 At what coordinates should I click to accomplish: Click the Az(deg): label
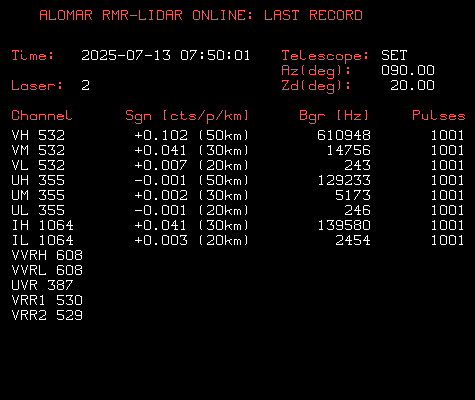coord(316,71)
